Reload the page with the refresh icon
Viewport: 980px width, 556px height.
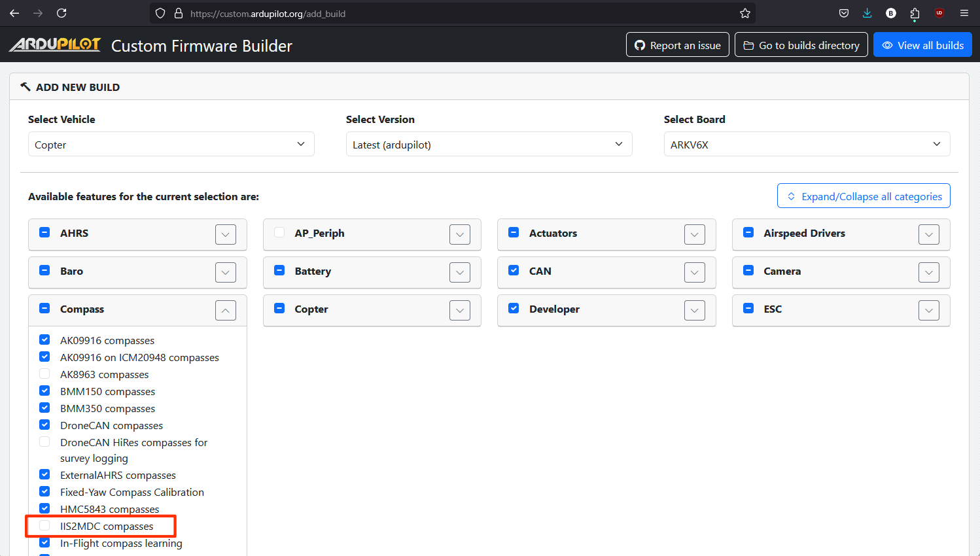tap(61, 13)
